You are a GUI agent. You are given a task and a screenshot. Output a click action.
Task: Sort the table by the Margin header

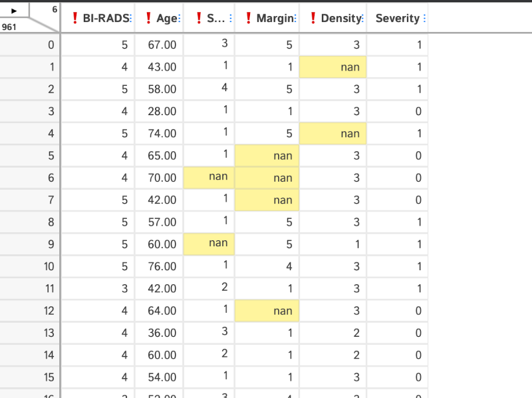[273, 19]
